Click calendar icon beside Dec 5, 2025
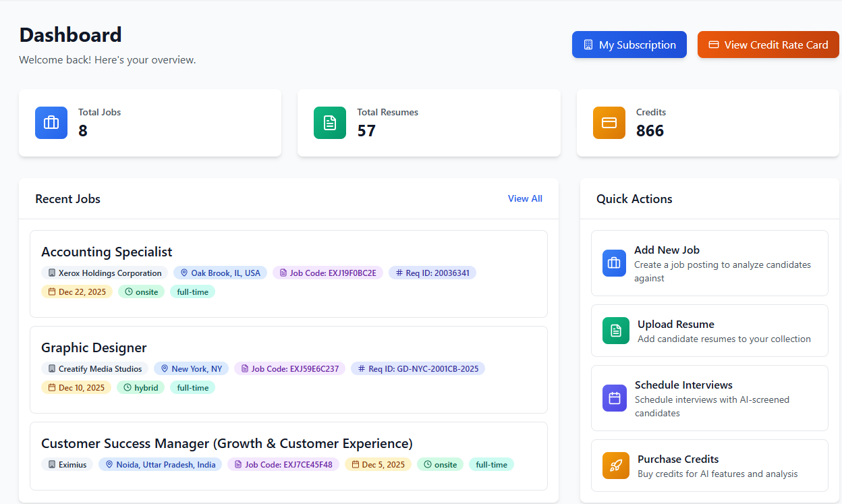 356,465
